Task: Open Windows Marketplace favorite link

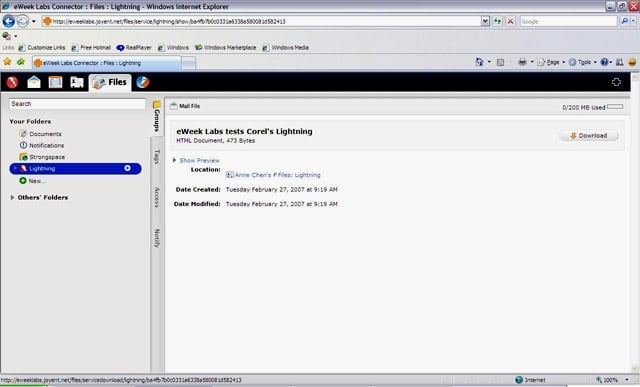Action: point(225,48)
